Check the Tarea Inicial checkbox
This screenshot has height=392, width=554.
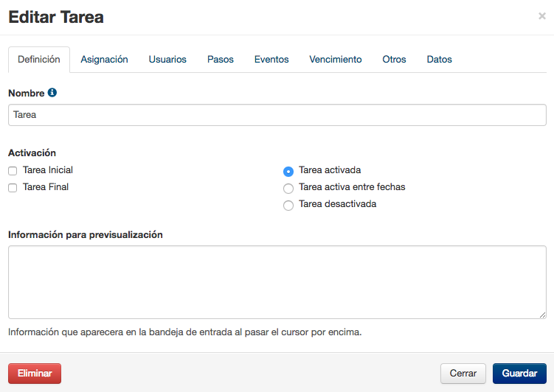click(x=13, y=171)
